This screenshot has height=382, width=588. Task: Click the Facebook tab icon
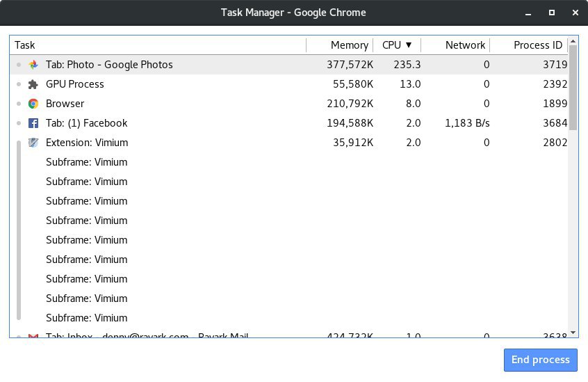point(33,123)
